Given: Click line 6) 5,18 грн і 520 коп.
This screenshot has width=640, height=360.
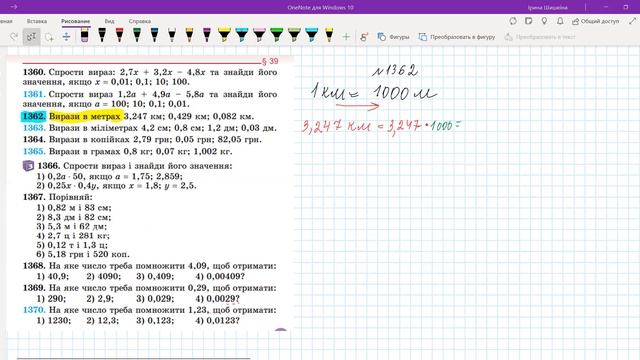Looking at the screenshot, I should click(x=83, y=254).
